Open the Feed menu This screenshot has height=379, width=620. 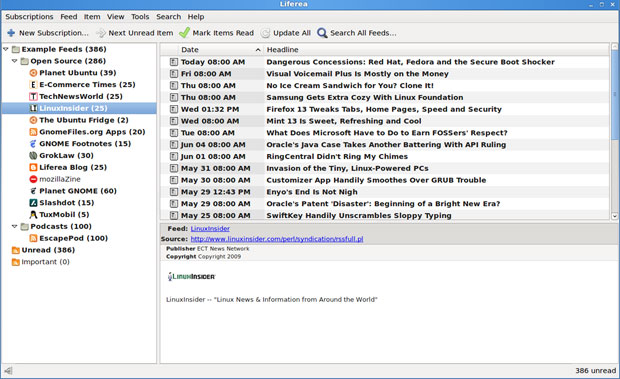coord(69,17)
